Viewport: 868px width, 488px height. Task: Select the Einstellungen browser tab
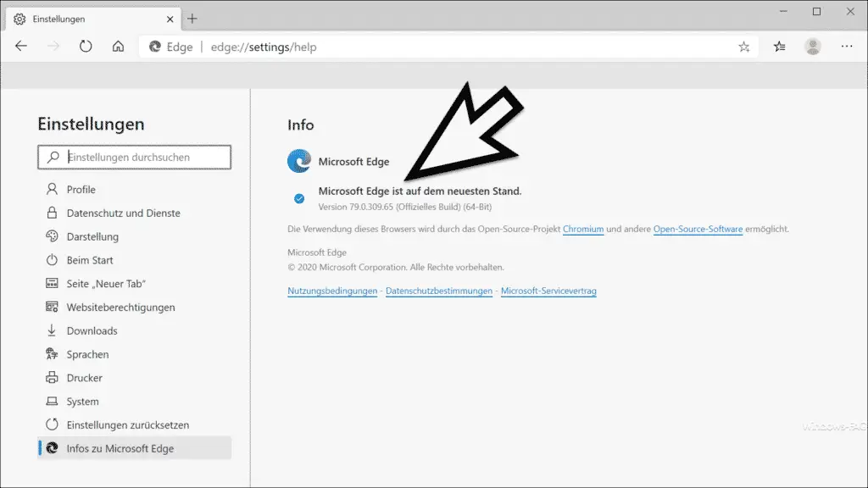pyautogui.click(x=93, y=19)
